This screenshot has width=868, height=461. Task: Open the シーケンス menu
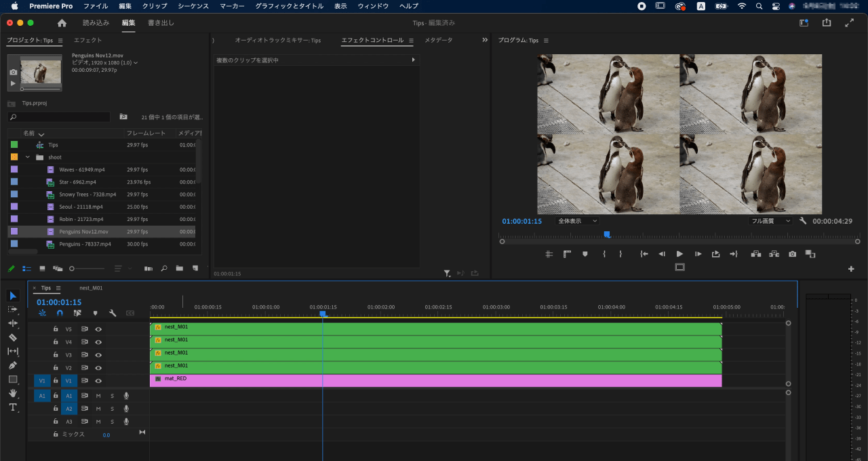pos(193,6)
